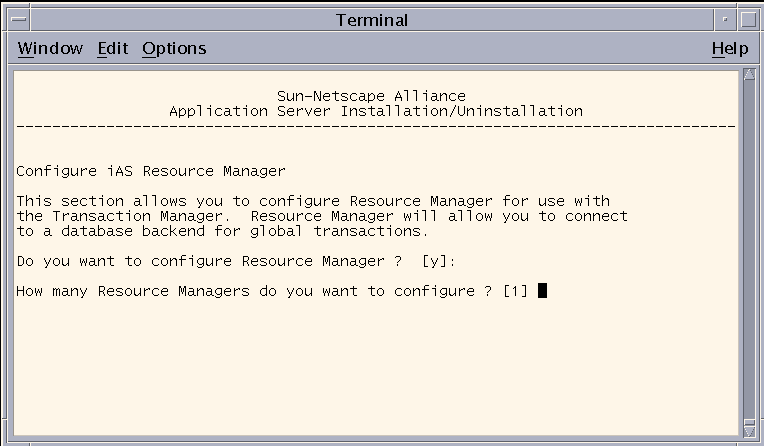This screenshot has height=446, width=764.
Task: Click the vertical scrollbar track
Action: pyautogui.click(x=749, y=249)
